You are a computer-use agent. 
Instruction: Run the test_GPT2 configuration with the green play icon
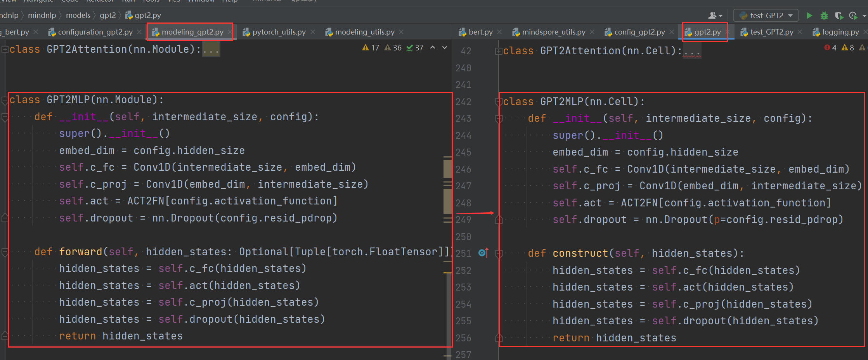point(809,16)
